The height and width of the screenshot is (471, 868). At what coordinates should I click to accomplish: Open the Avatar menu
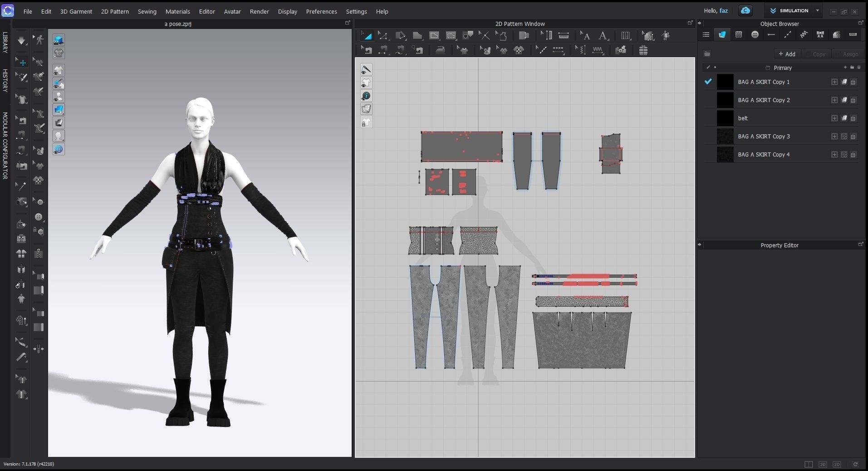(232, 11)
